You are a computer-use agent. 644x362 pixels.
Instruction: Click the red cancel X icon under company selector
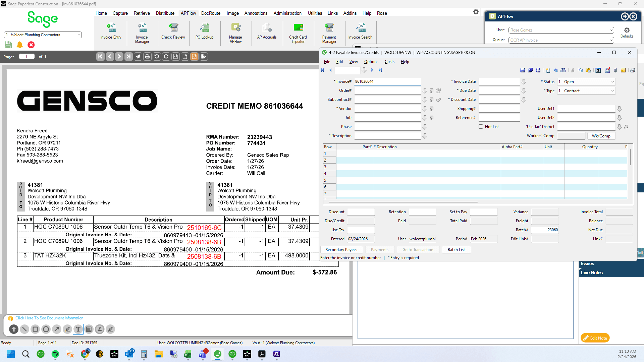tap(31, 45)
